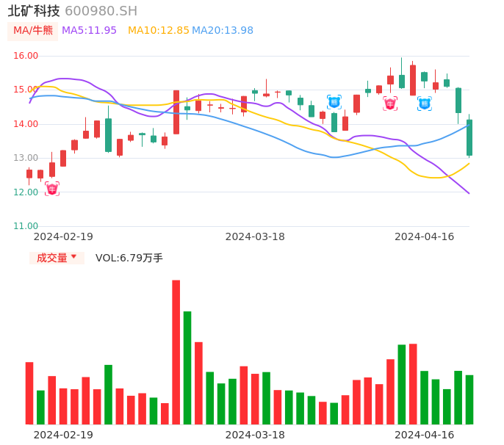Click the 12.00 price axis label
Screen dimensions: 504x445
click(x=26, y=192)
